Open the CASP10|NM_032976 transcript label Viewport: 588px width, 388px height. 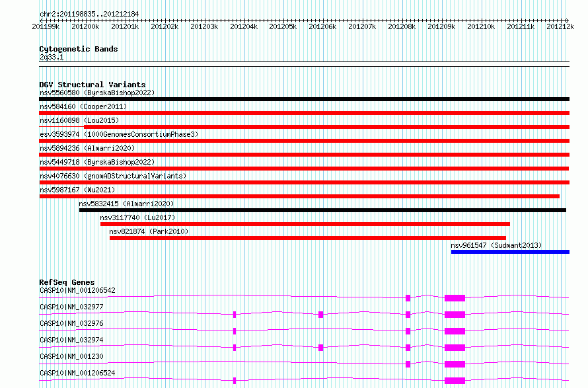(71, 323)
